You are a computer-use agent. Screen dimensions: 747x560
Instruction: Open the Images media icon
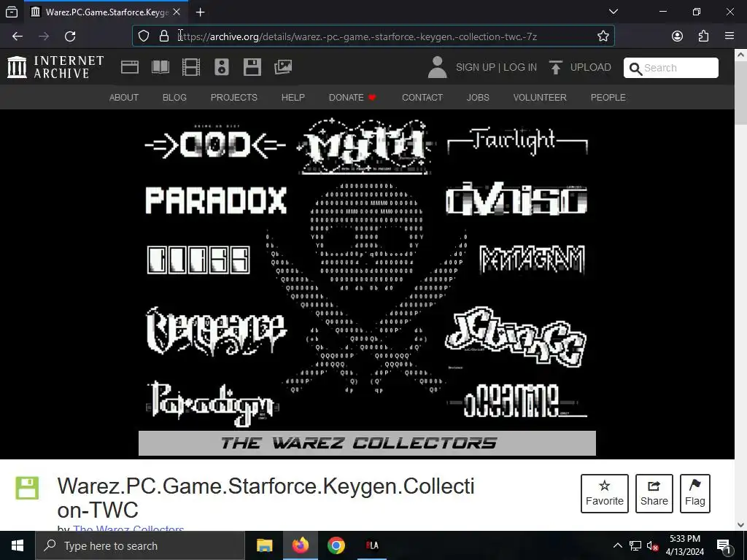click(283, 67)
